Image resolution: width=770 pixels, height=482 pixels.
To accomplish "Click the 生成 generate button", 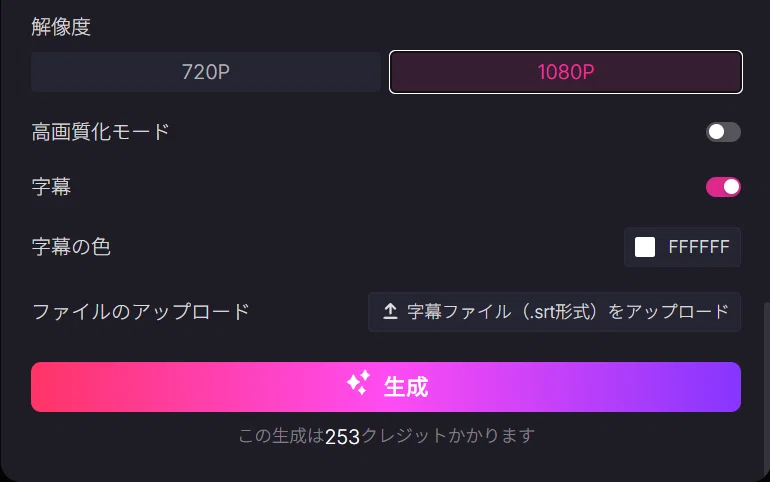I will click(386, 387).
